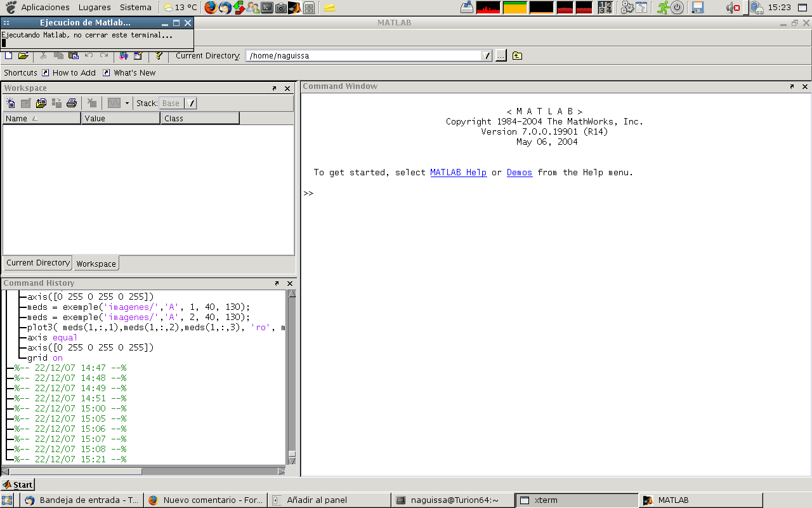Click the Open file icon in toolbar
The height and width of the screenshot is (508, 812).
(x=23, y=56)
